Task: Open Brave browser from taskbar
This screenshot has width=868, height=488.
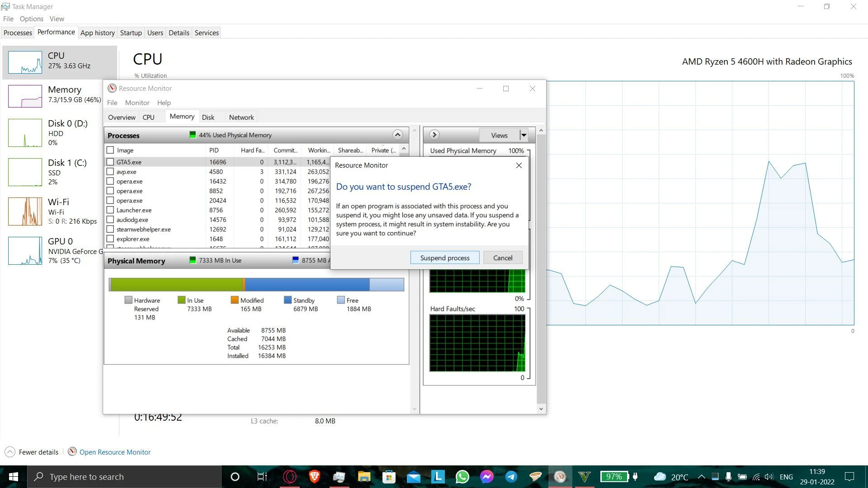Action: pos(315,477)
